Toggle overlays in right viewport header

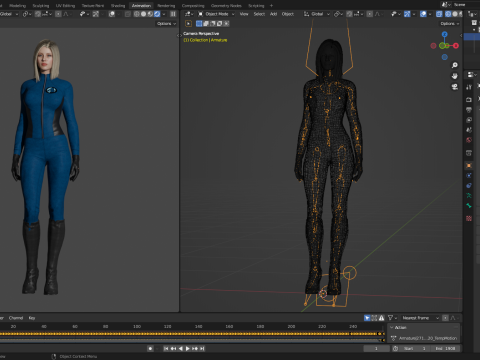click(x=423, y=14)
